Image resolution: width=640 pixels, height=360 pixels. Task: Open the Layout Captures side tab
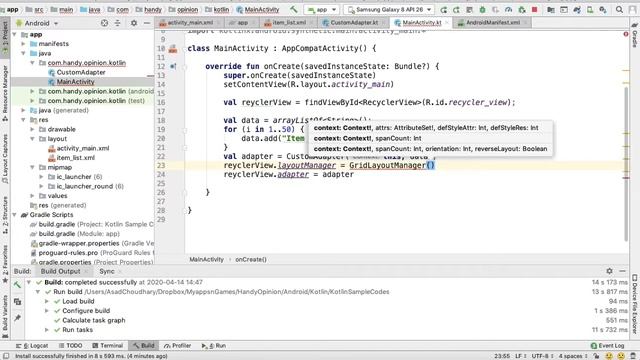coord(5,159)
